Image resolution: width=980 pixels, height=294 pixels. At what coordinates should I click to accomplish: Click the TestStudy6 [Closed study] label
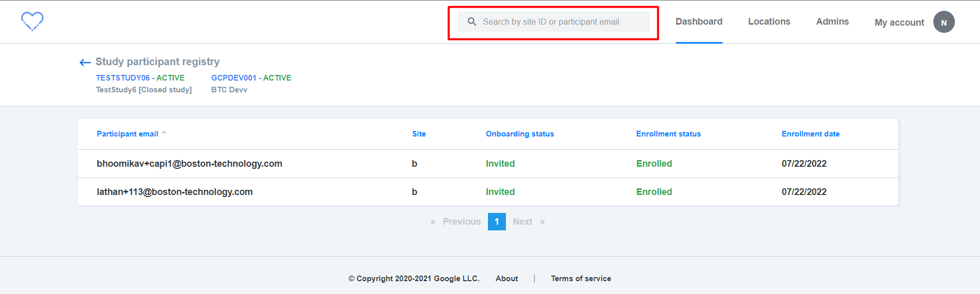point(144,90)
